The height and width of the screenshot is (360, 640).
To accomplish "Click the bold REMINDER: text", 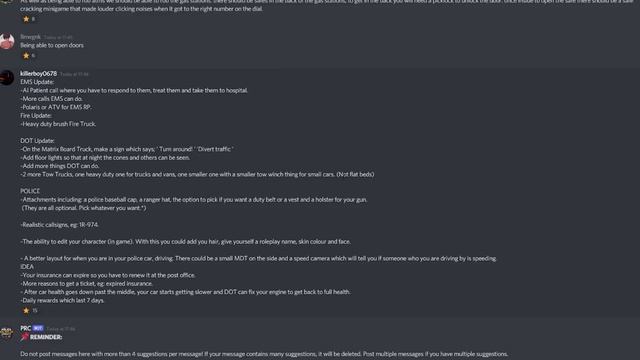I will coord(46,337).
